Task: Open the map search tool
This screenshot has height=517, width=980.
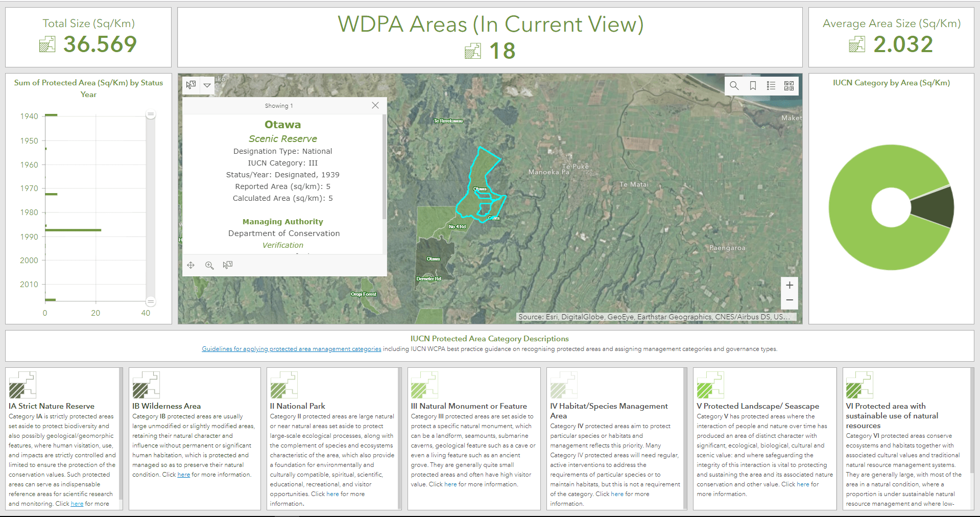Action: [734, 86]
